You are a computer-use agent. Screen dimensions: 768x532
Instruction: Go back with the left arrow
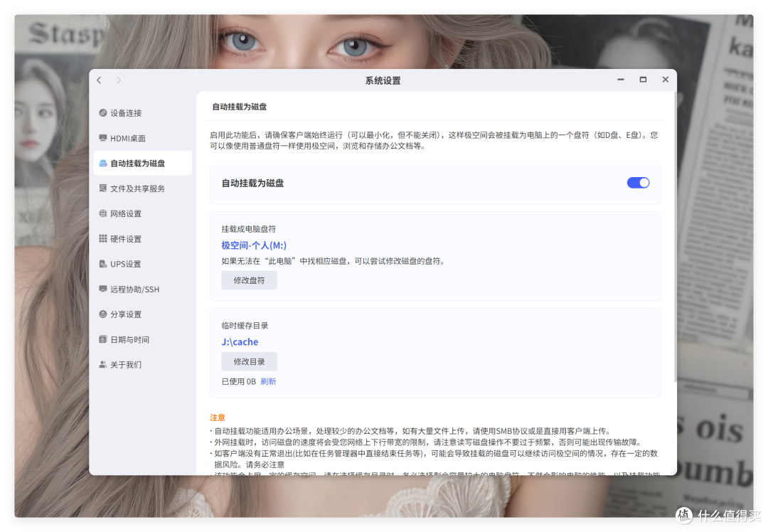coord(99,80)
